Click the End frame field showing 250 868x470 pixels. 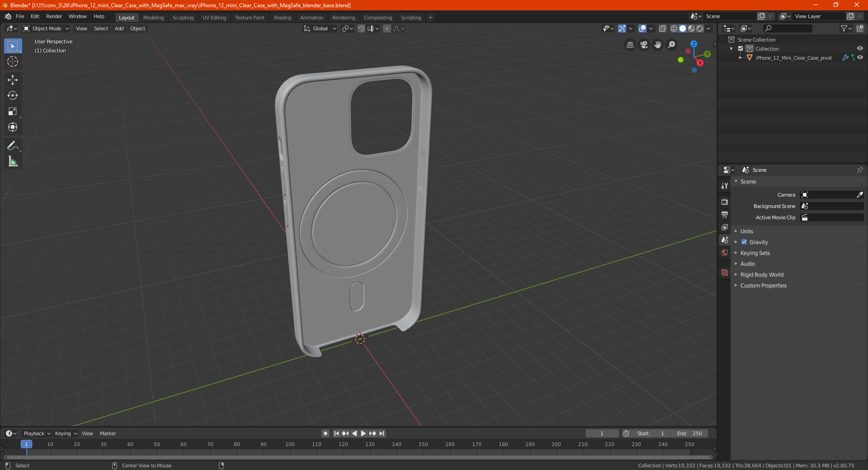[689, 433]
